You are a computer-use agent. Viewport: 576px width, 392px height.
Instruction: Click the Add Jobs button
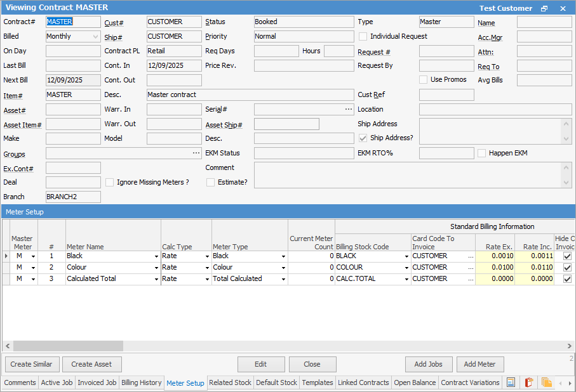tap(428, 364)
